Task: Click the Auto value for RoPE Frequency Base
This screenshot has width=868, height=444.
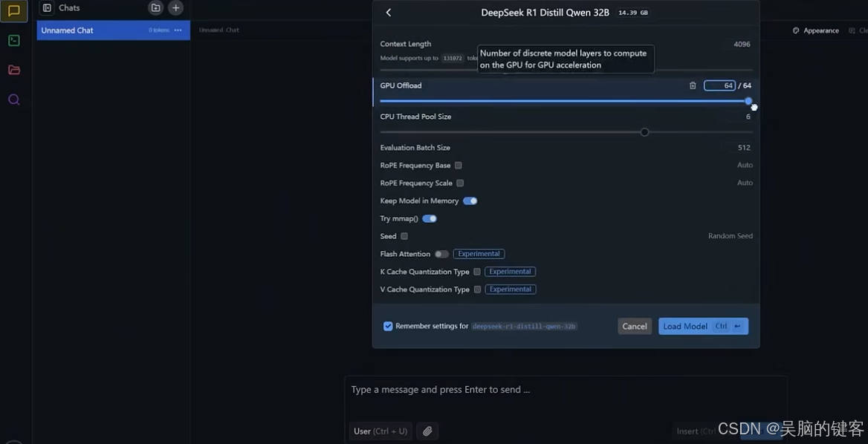Action: click(x=745, y=166)
